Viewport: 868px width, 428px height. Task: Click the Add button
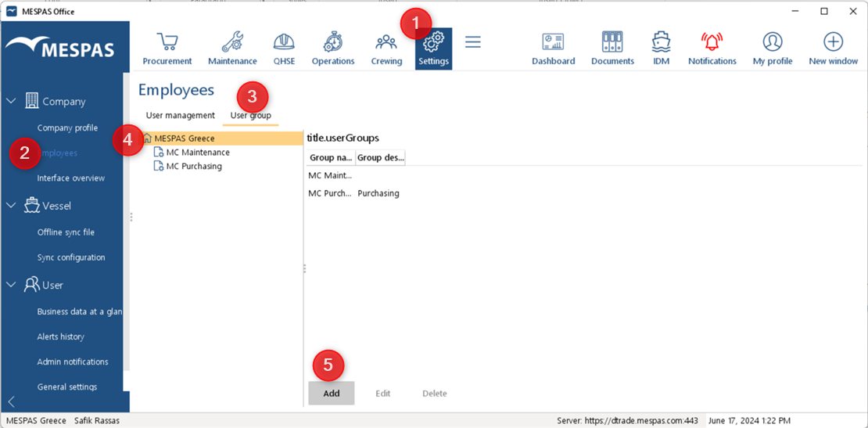332,393
